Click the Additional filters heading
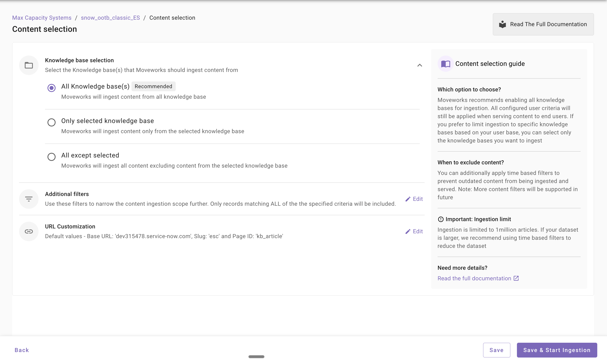The image size is (607, 364). tap(67, 194)
